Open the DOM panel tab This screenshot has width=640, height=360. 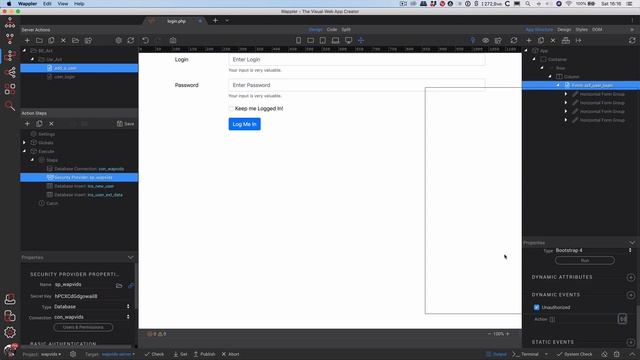(x=597, y=29)
